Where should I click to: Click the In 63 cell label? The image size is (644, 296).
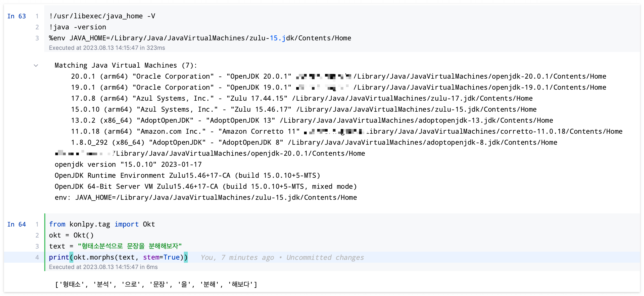16,16
